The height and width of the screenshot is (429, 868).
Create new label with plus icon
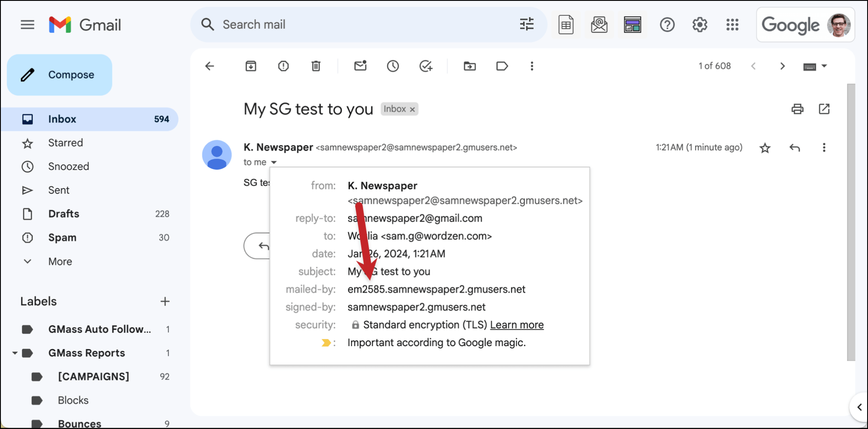coord(165,301)
